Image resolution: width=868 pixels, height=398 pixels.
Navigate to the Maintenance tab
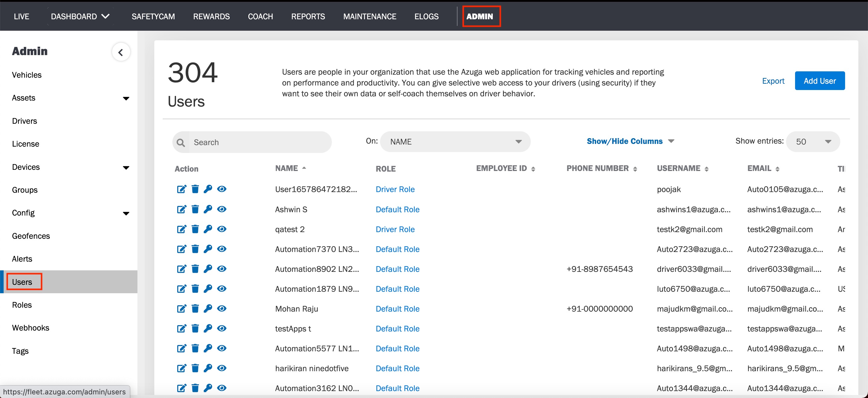(x=370, y=16)
